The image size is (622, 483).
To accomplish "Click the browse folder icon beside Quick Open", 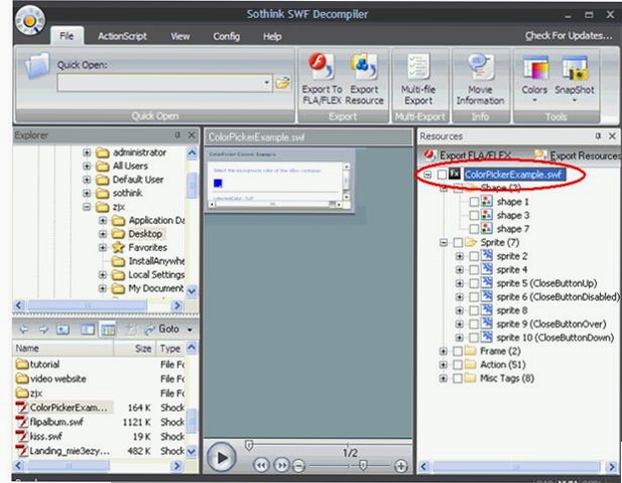I will [x=283, y=83].
